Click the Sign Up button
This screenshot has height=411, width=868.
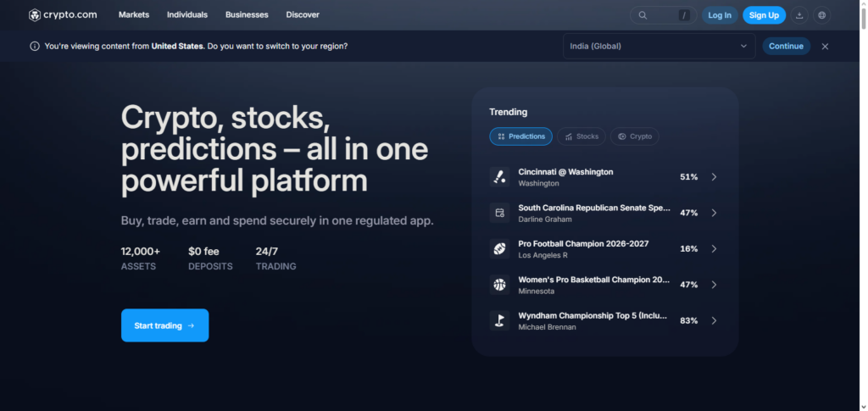point(764,15)
